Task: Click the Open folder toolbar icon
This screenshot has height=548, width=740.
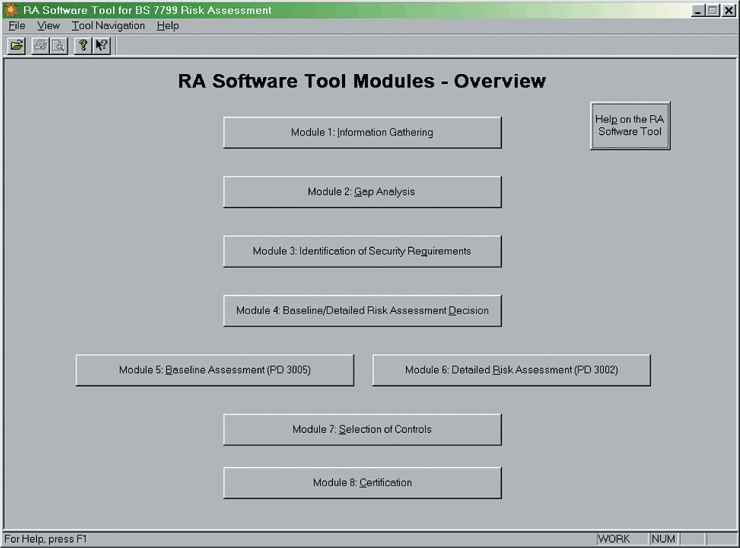Action: point(17,46)
